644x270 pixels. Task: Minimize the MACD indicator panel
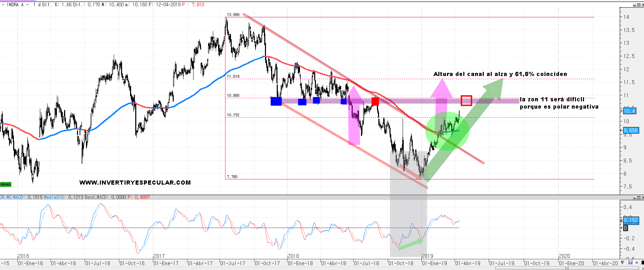coord(634,197)
